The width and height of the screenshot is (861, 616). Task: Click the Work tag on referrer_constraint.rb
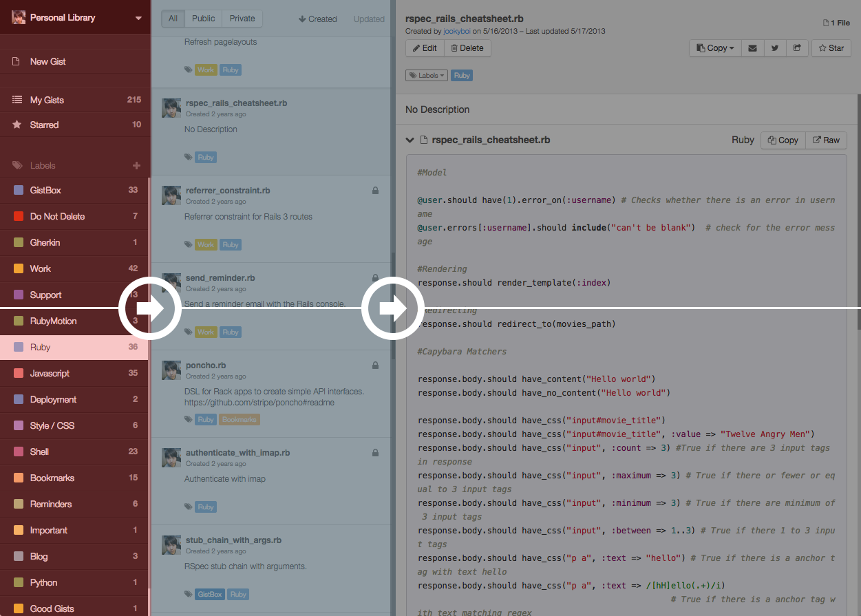206,244
